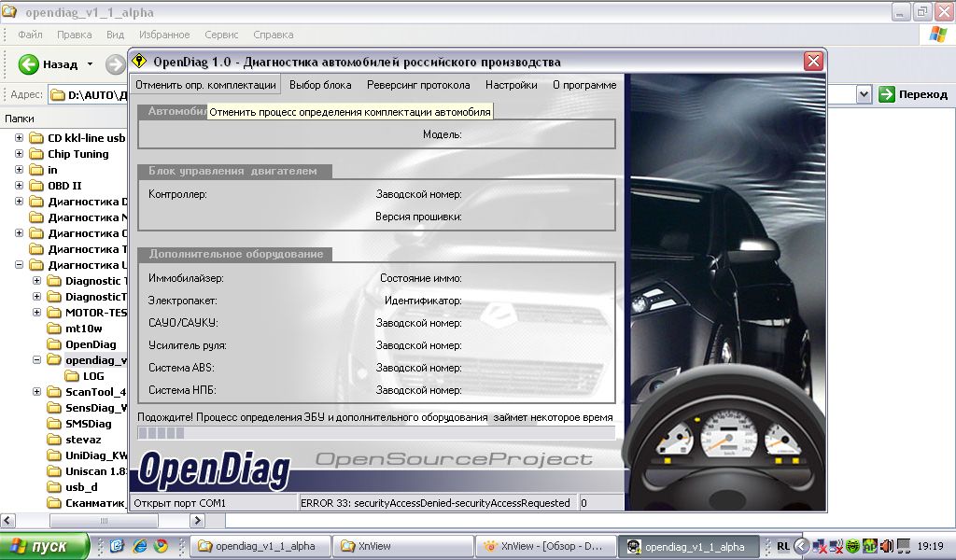This screenshot has height=560, width=956.
Task: Switch to XnView [Обзор] taskbar button
Action: pos(545,546)
